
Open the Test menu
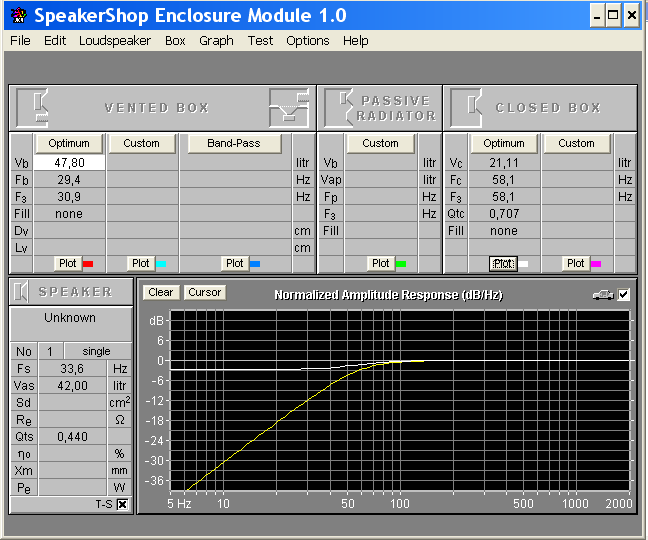coord(260,40)
